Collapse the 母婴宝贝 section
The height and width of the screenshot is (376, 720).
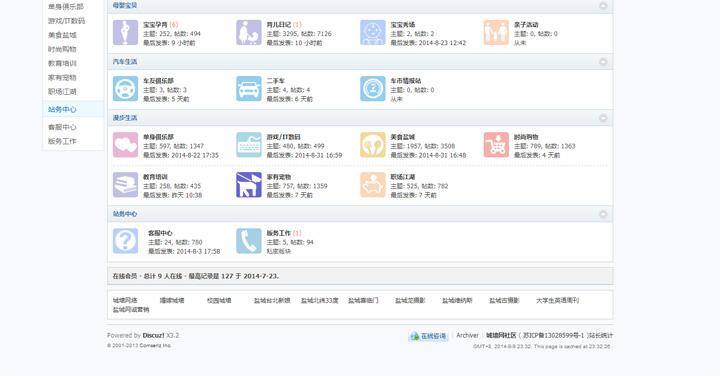click(x=603, y=6)
